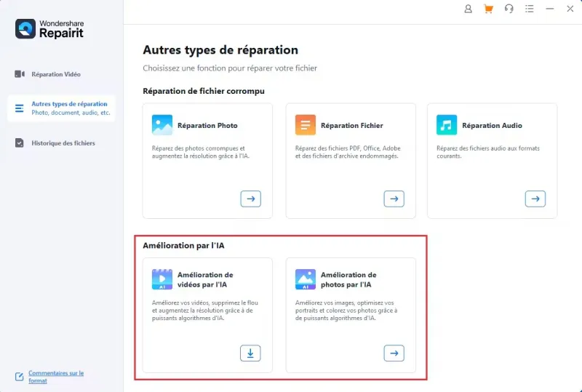
Task: Open Historique des fichiers
Action: [x=63, y=143]
